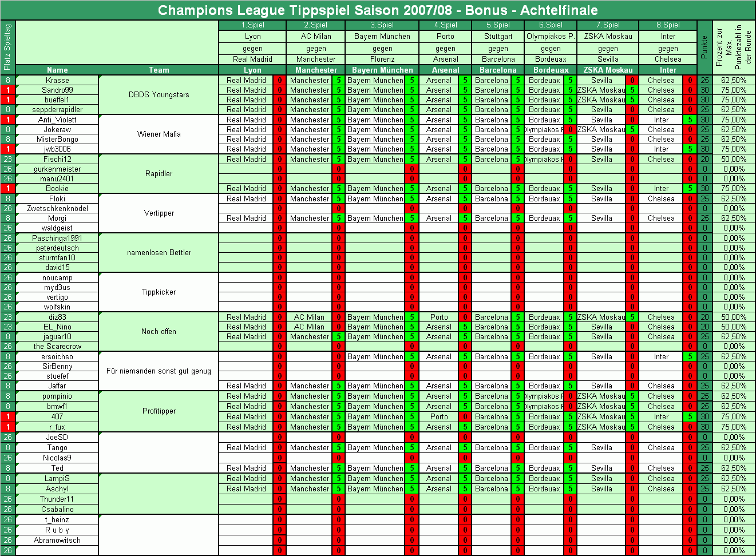Click player name MisterBongo
Image resolution: width=756 pixels, height=556 pixels.
pyautogui.click(x=57, y=140)
